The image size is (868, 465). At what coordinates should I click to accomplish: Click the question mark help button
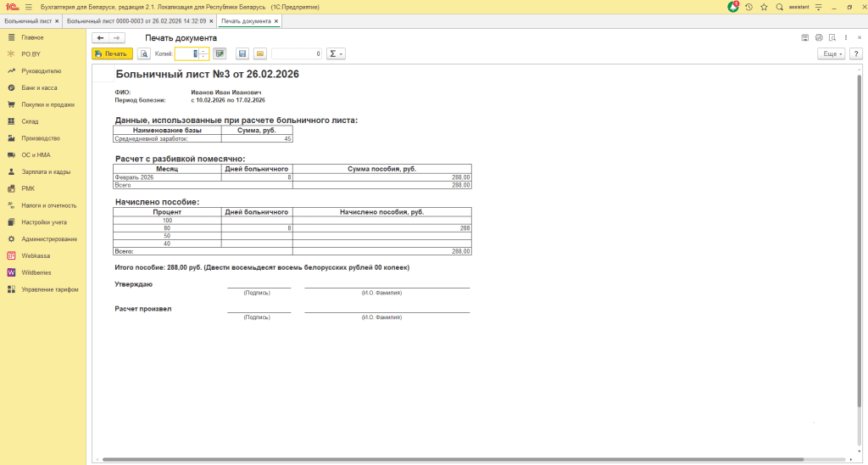[x=856, y=53]
